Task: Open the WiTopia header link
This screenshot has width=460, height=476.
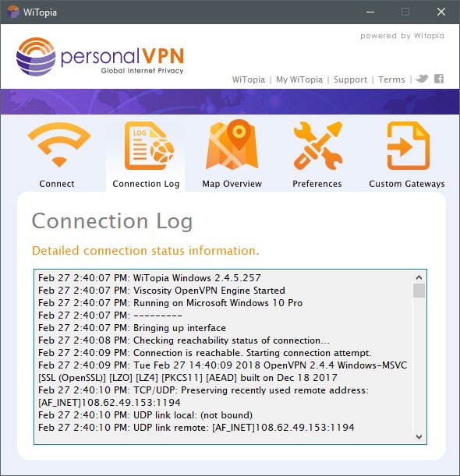Action: (x=249, y=79)
